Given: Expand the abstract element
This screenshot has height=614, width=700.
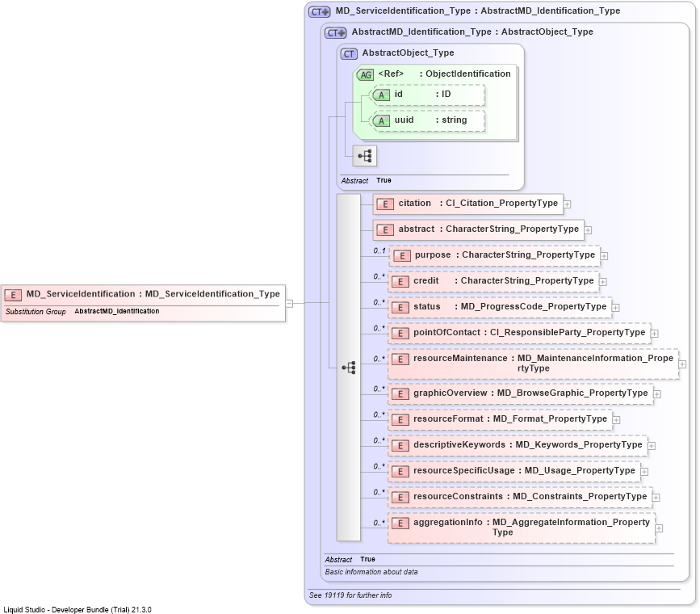Looking at the screenshot, I should pyautogui.click(x=588, y=230).
